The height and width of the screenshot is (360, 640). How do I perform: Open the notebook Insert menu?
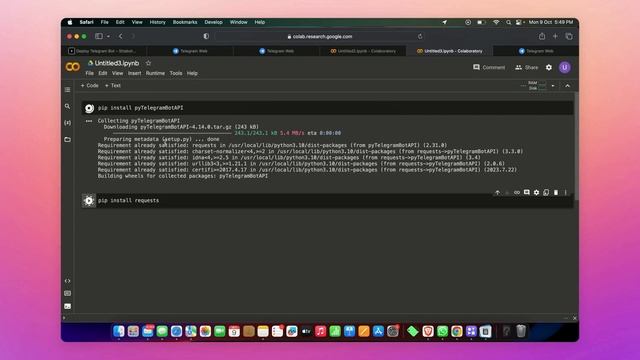tap(134, 73)
